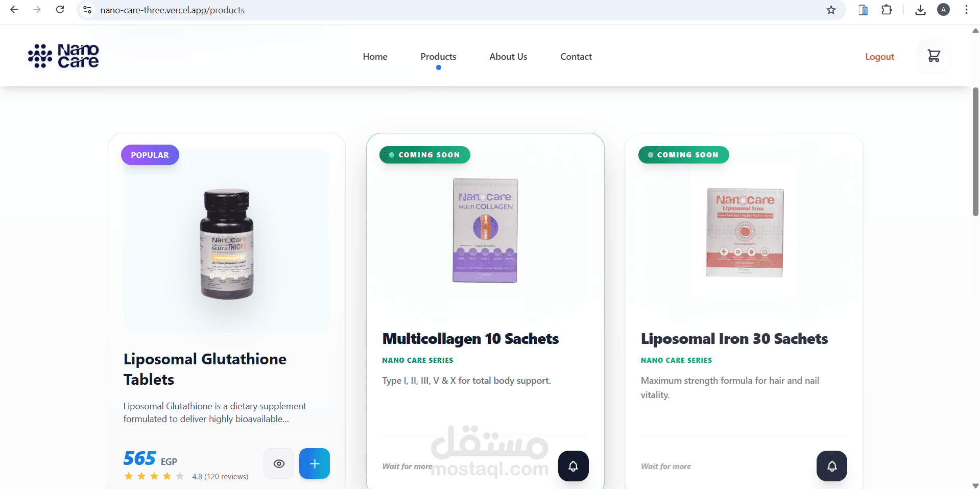
Task: Click notify bell on Liposomal Iron card
Action: pyautogui.click(x=832, y=466)
